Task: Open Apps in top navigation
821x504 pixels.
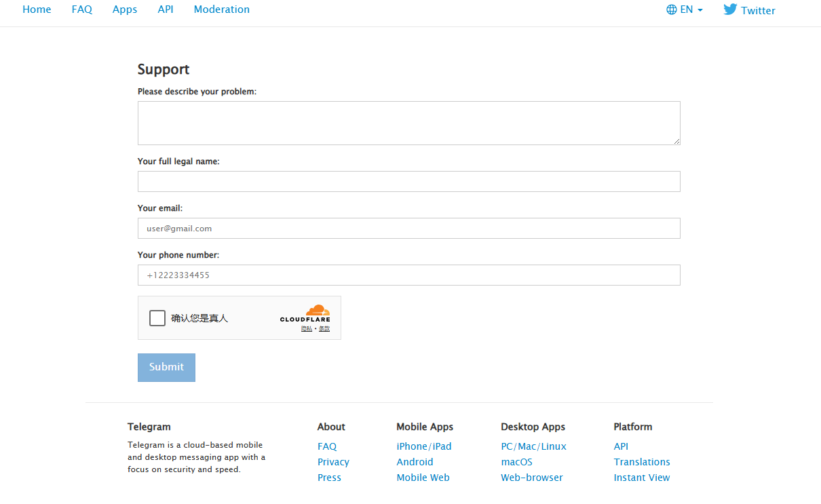Action: (x=125, y=9)
